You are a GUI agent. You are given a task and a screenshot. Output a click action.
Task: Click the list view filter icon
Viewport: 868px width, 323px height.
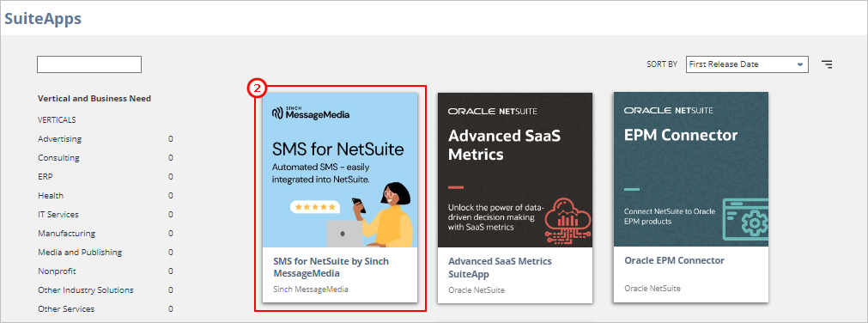(x=827, y=64)
